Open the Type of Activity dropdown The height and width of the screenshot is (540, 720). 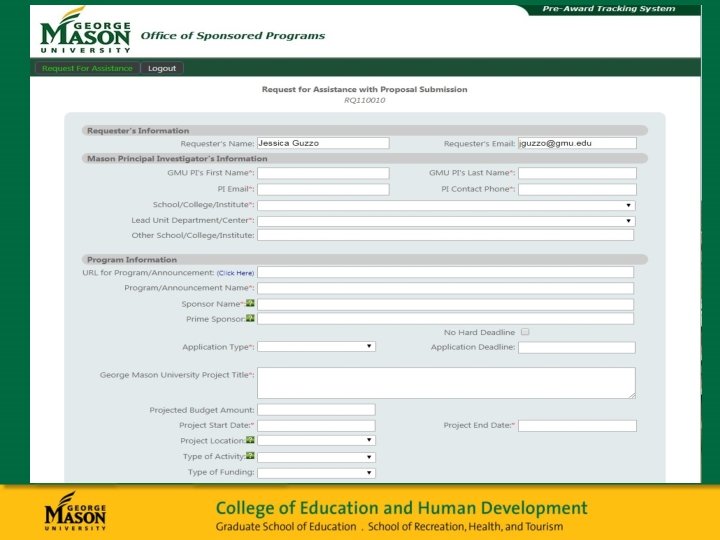click(x=316, y=457)
